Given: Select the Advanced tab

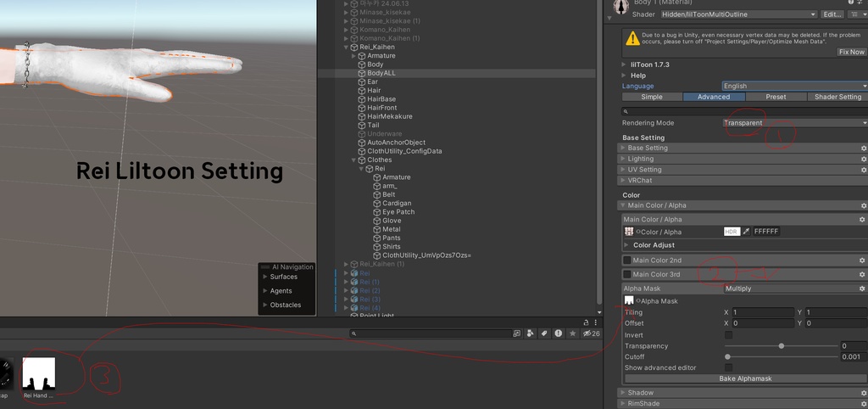Looking at the screenshot, I should point(714,97).
